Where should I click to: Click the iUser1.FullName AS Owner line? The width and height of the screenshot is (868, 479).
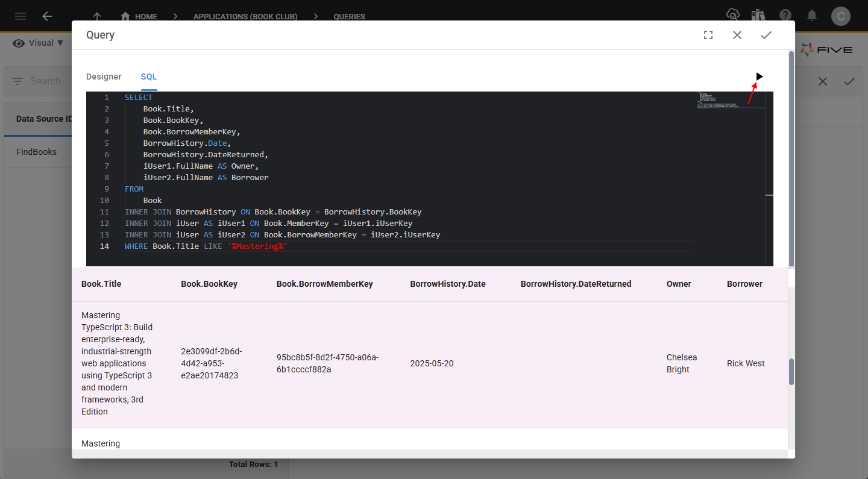pyautogui.click(x=201, y=166)
